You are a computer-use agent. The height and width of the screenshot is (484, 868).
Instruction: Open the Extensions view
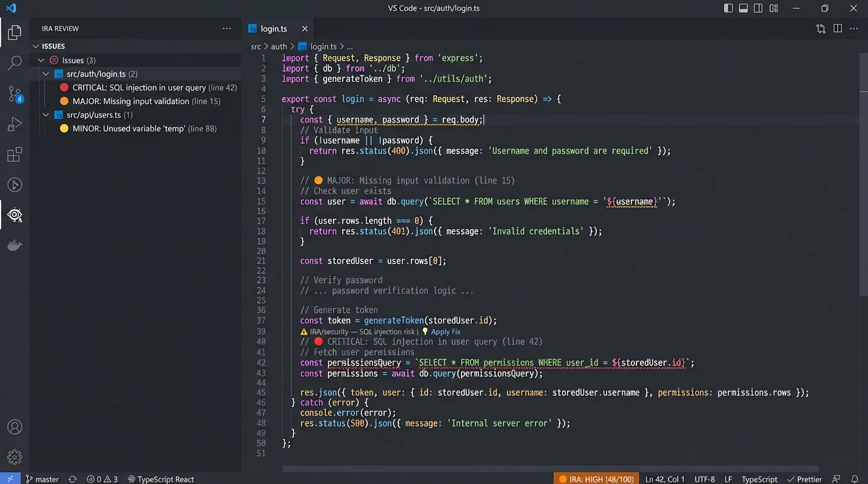[15, 154]
